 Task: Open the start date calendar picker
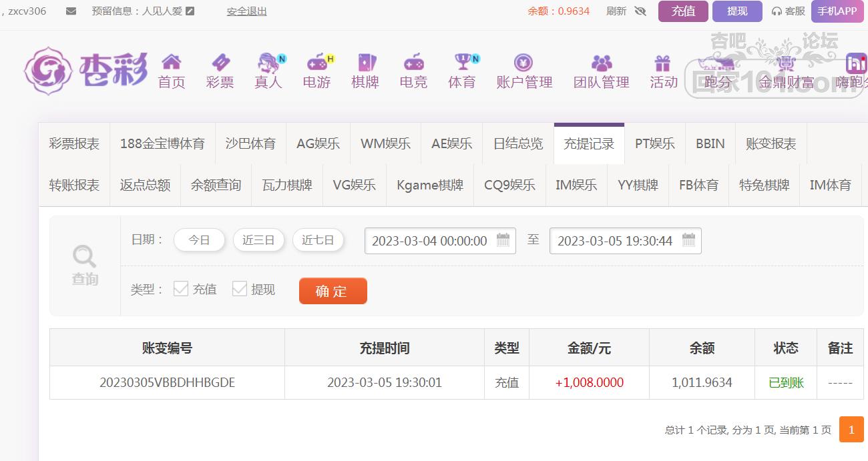pos(503,240)
